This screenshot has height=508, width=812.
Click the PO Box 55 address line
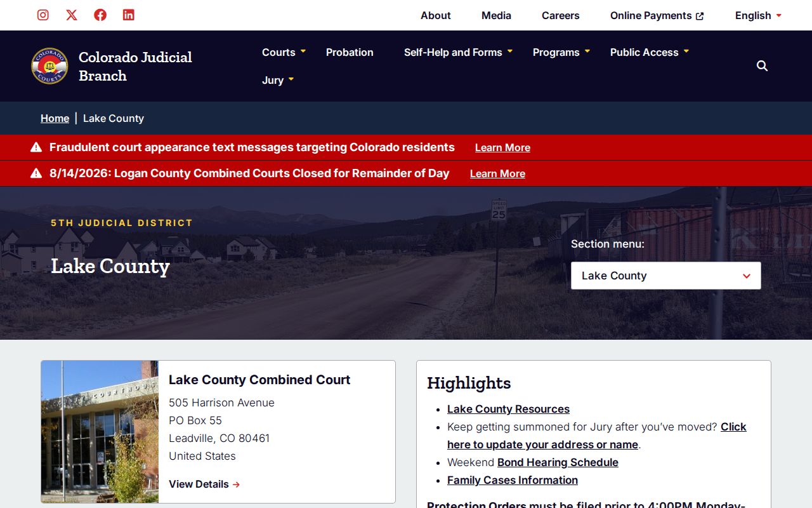point(195,420)
